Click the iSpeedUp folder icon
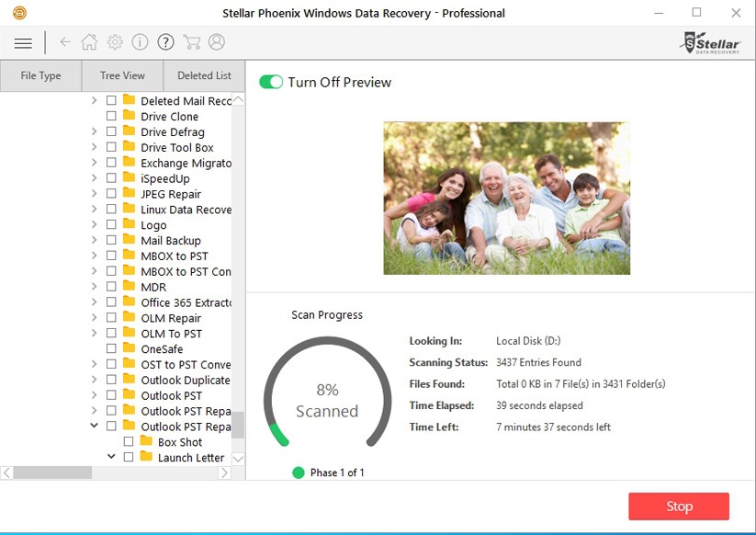This screenshot has height=535, width=756. tap(129, 177)
